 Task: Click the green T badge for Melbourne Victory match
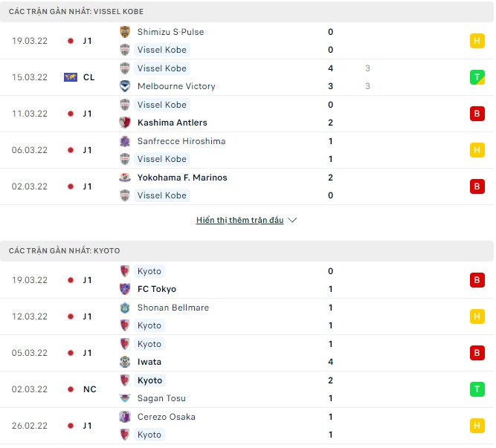[477, 77]
